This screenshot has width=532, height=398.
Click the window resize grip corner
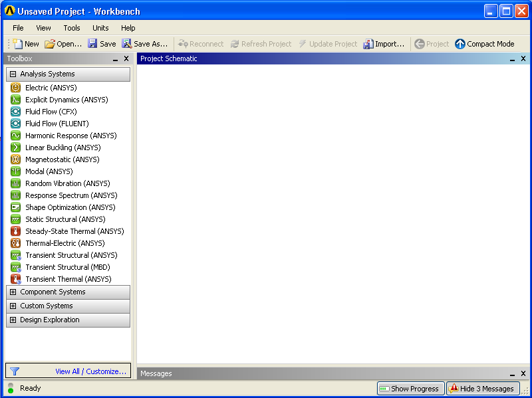click(x=526, y=391)
